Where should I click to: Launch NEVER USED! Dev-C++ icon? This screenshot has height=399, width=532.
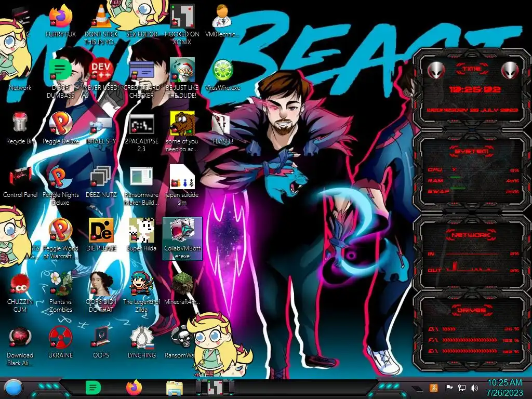tap(101, 74)
